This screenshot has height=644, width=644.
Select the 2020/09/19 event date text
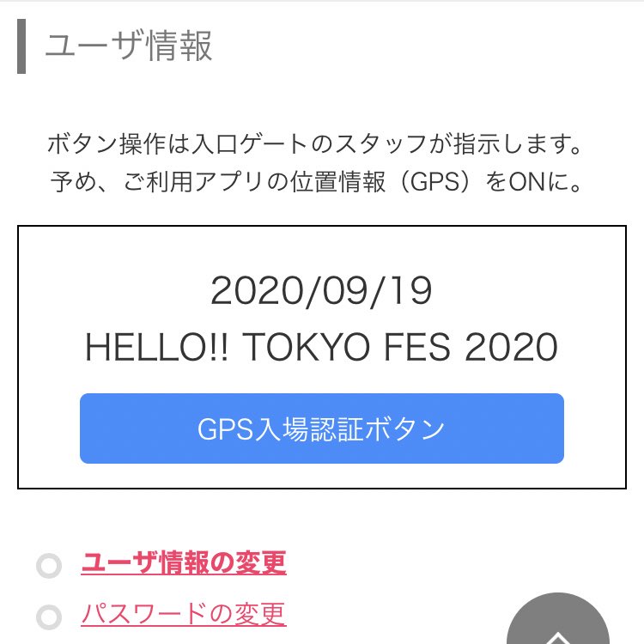point(321,293)
